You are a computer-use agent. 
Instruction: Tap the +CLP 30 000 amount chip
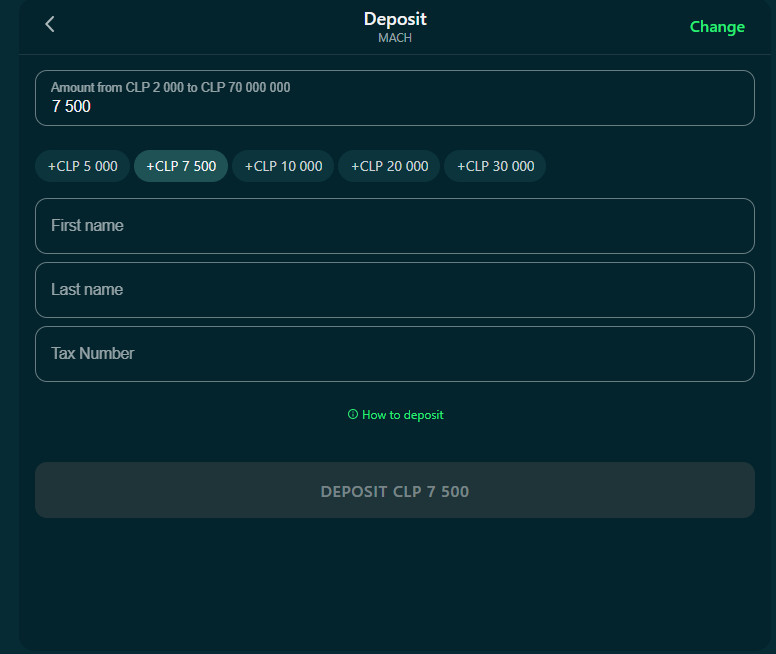[495, 166]
